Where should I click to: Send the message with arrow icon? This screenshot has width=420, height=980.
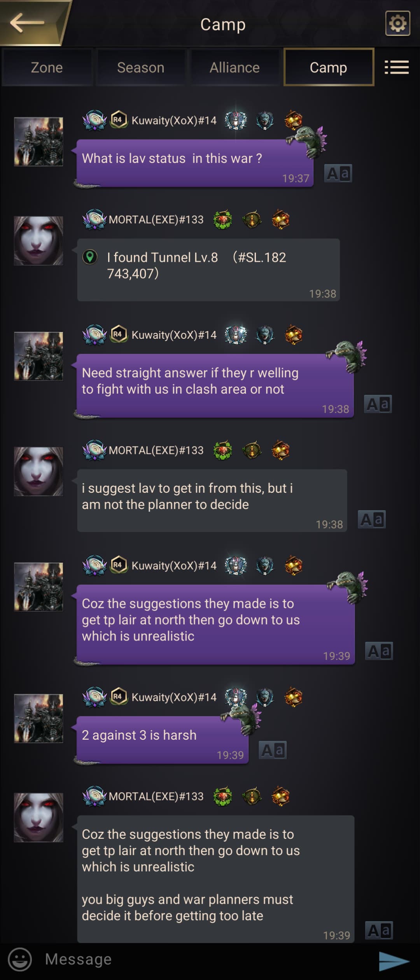coord(394,961)
